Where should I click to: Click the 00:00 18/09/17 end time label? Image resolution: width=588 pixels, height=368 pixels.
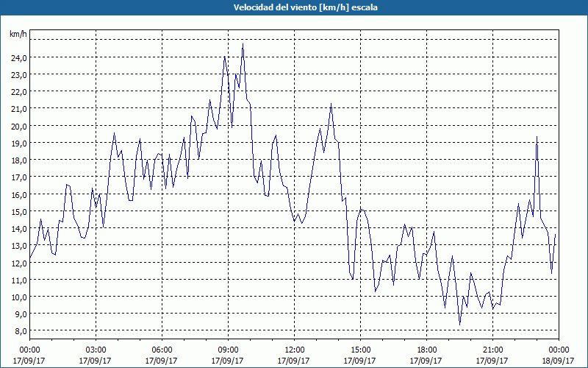click(558, 355)
